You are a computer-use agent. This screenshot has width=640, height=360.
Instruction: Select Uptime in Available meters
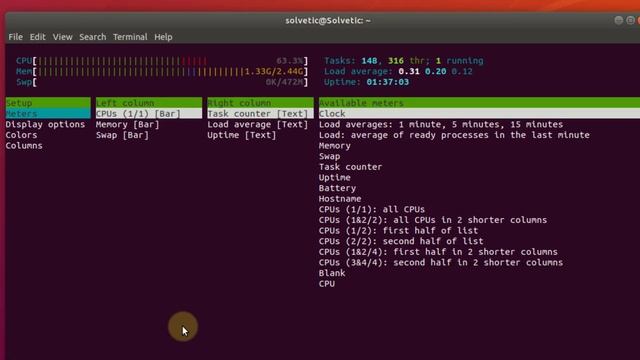coord(335,177)
